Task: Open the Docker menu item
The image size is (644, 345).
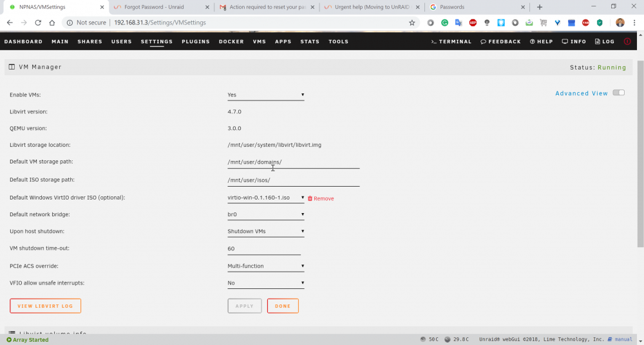Action: click(x=231, y=41)
